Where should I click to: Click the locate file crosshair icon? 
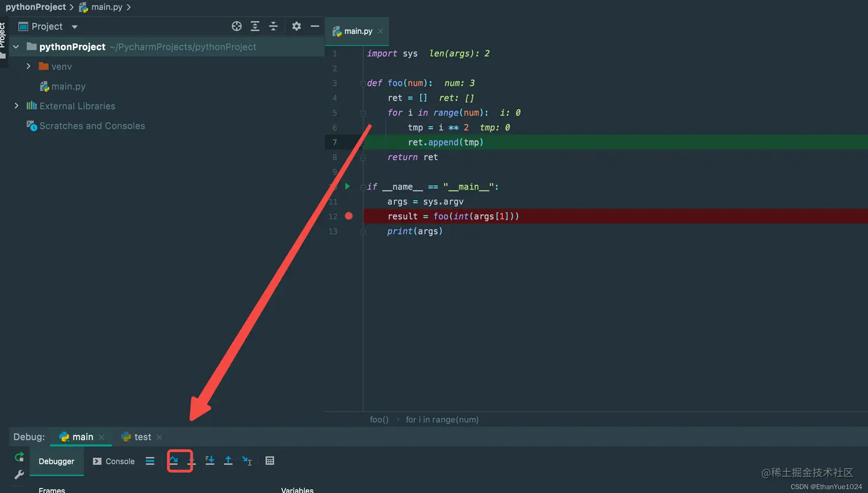coord(237,26)
